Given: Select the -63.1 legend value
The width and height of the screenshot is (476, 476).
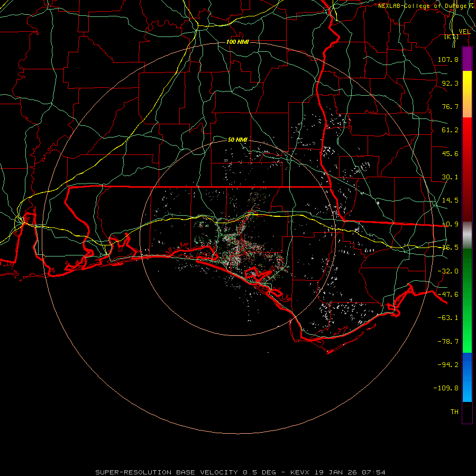Looking at the screenshot, I should coord(448,318).
